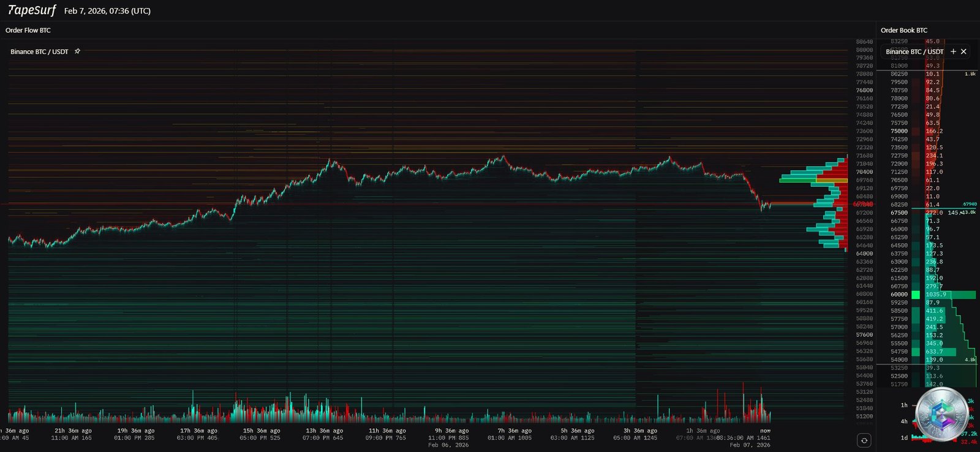Click the 60750 bid row showing 279.7
The image size is (980, 452).
927,286
